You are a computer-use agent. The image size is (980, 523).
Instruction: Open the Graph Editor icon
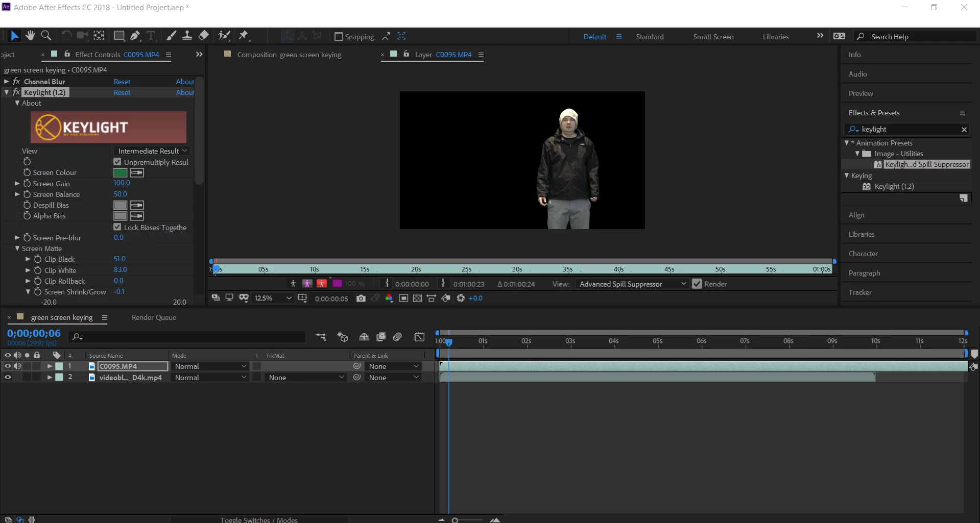[419, 337]
